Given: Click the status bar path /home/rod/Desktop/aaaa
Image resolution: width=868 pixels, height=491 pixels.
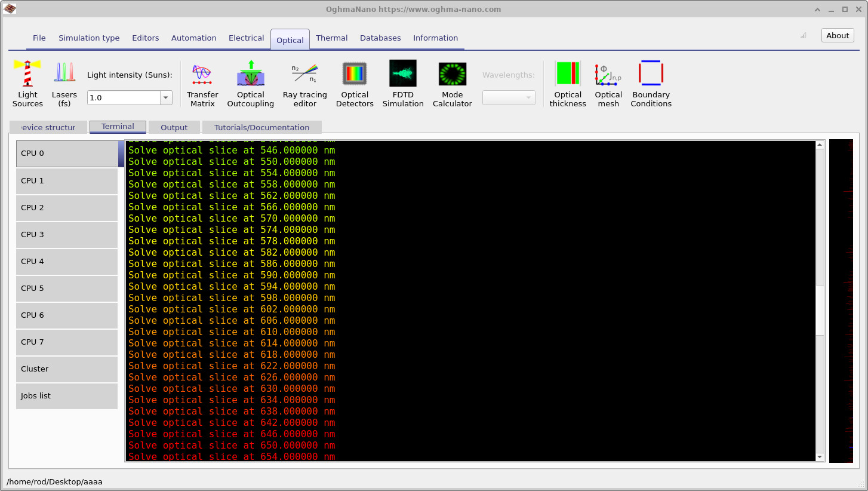Looking at the screenshot, I should (x=55, y=481).
